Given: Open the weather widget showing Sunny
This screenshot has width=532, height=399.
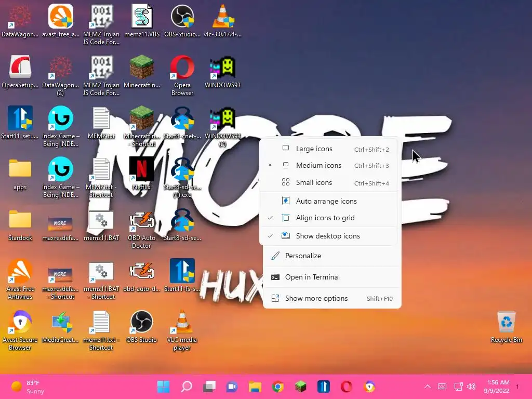Looking at the screenshot, I should 28,387.
